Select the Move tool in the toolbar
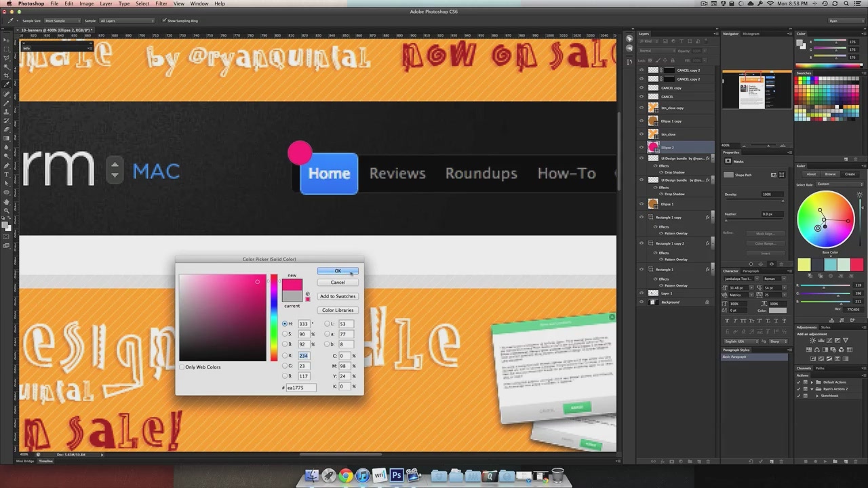The width and height of the screenshot is (868, 488). pos(7,41)
